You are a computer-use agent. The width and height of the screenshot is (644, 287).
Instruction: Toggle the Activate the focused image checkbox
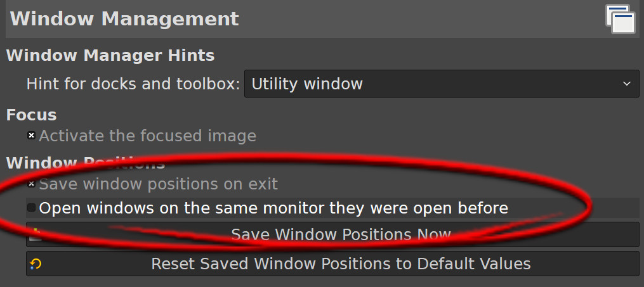click(31, 136)
